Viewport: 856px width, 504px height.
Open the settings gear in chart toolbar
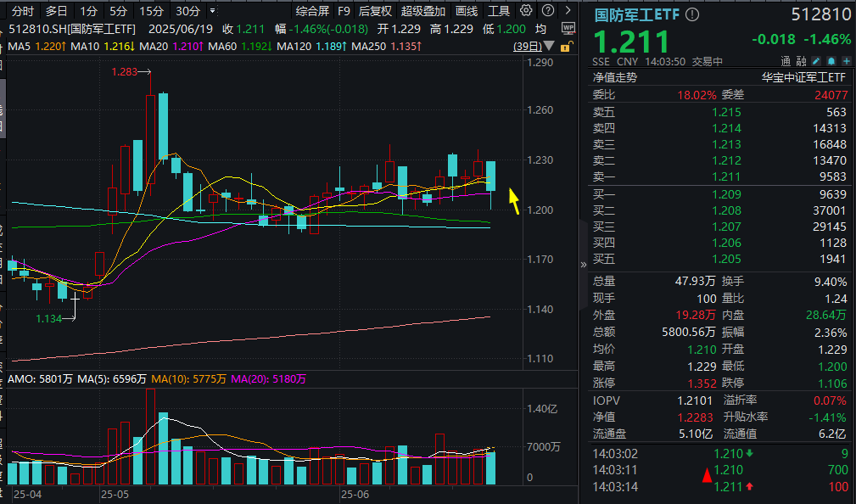point(526,11)
